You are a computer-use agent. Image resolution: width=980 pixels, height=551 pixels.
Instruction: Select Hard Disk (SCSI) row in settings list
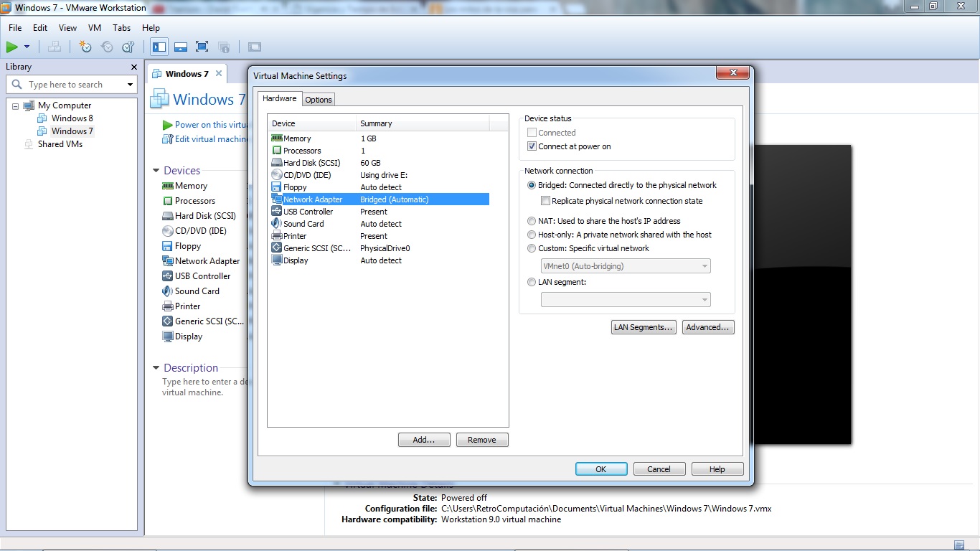(380, 163)
